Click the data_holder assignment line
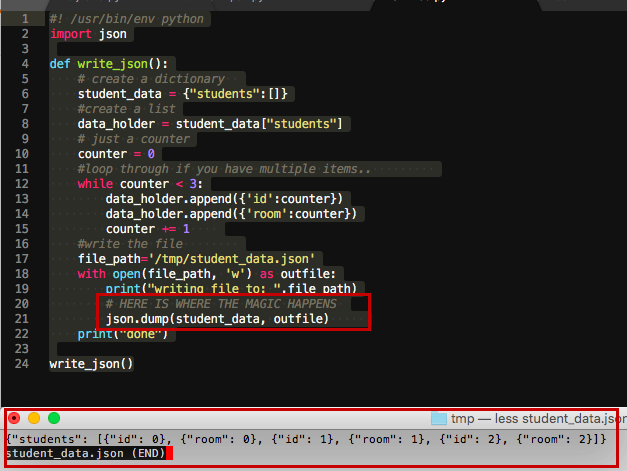627x471 pixels. (x=210, y=124)
